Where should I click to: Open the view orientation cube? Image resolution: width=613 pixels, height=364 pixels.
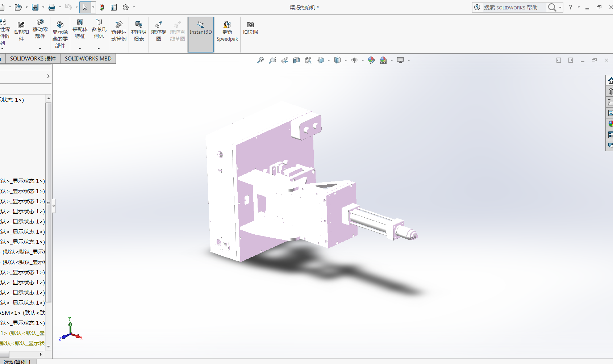click(320, 60)
